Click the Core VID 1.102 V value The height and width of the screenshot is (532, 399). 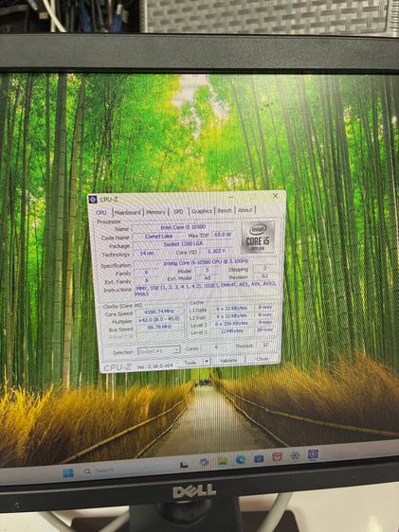tap(216, 252)
